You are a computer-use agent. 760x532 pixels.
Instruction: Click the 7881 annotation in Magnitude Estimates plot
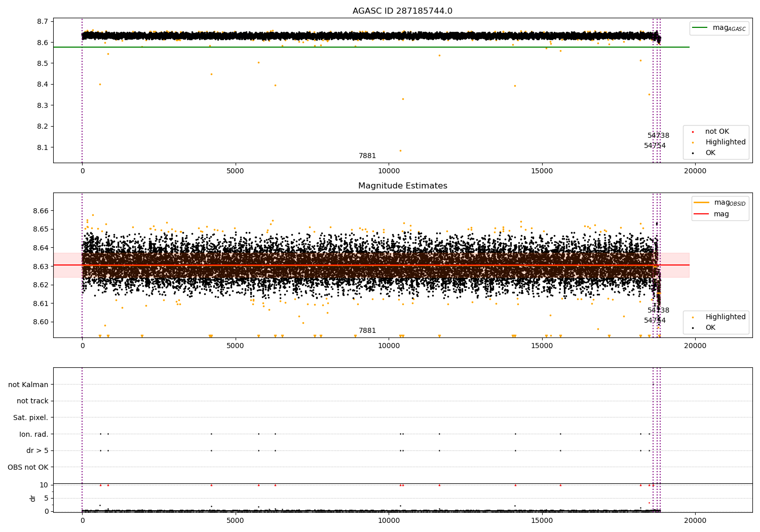(x=367, y=331)
